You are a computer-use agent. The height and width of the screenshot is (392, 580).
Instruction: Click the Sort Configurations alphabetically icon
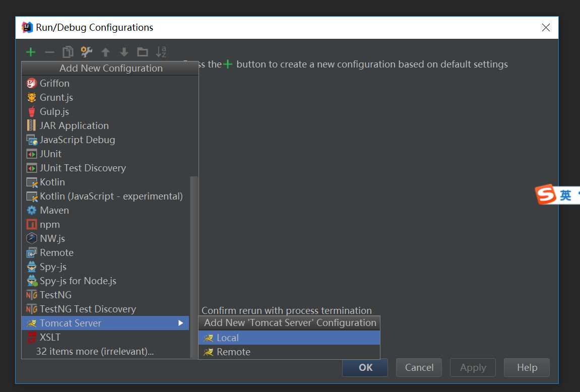coord(161,52)
